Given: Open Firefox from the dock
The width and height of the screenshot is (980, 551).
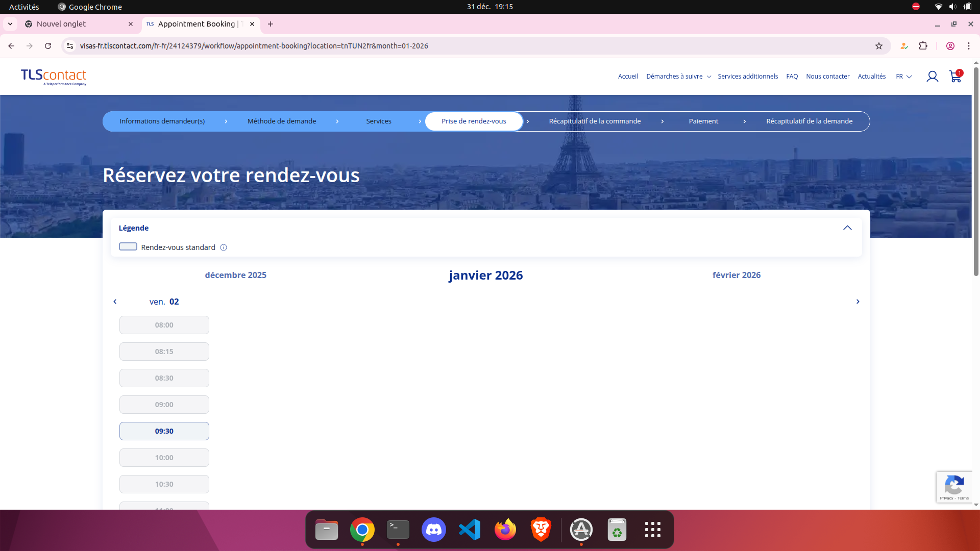Looking at the screenshot, I should pos(505,530).
